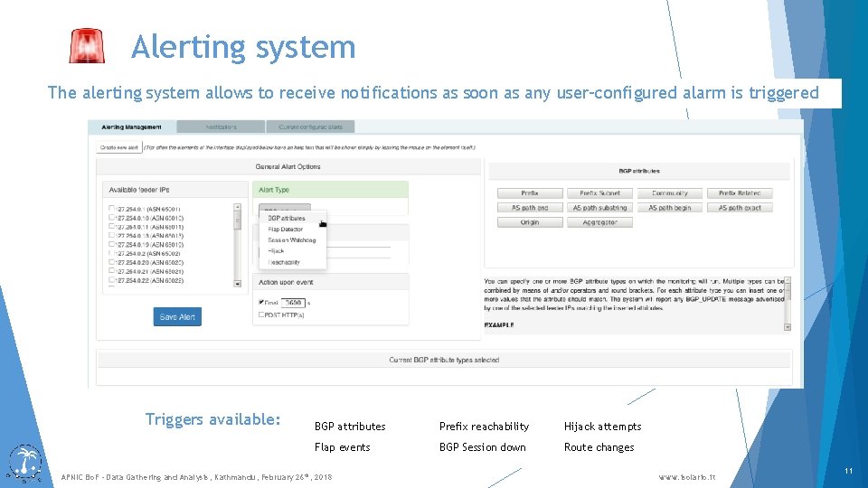
Task: Click help text scroll-up arrow
Action: coord(788,280)
